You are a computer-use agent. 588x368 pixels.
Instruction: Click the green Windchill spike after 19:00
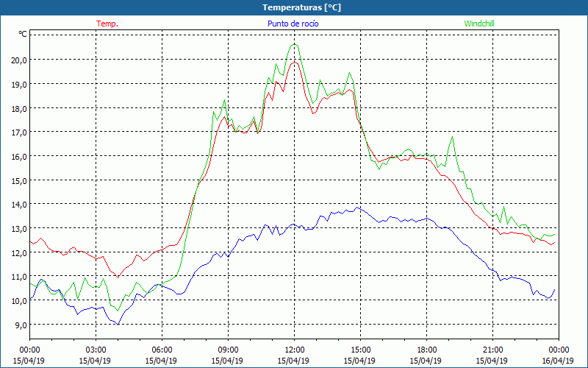pos(453,137)
